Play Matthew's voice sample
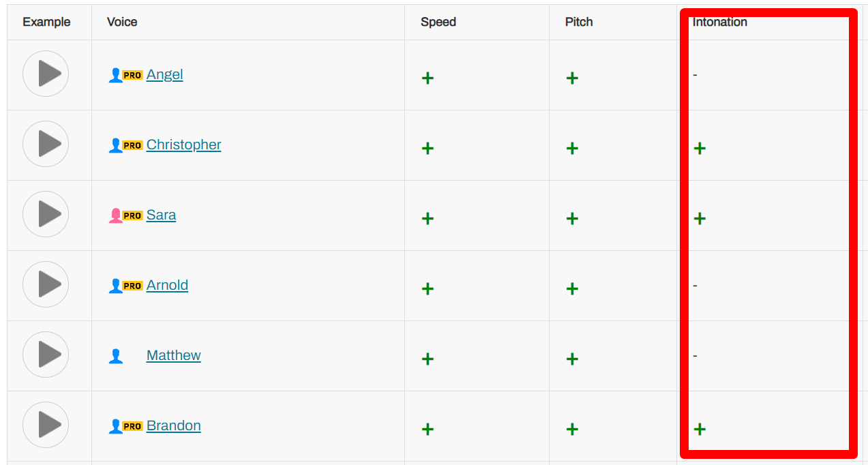Screen dimensions: 868x465 pos(46,355)
